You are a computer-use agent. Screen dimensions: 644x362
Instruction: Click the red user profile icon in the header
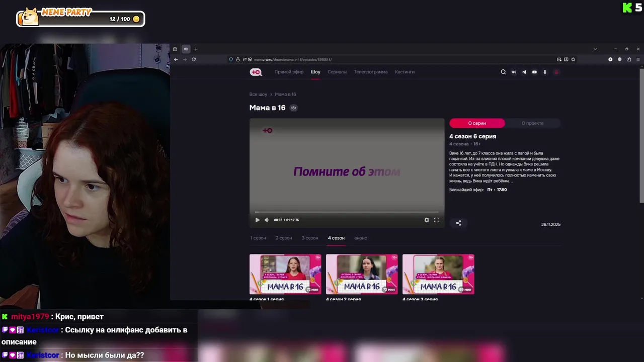tap(556, 72)
